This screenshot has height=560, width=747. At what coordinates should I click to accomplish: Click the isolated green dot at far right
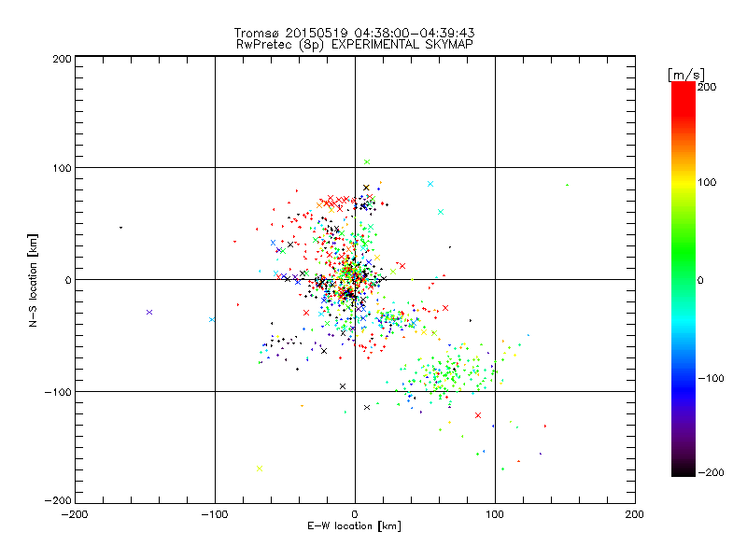[567, 185]
